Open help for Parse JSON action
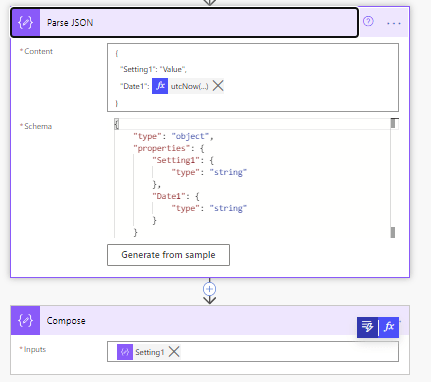The width and height of the screenshot is (431, 382). click(368, 22)
